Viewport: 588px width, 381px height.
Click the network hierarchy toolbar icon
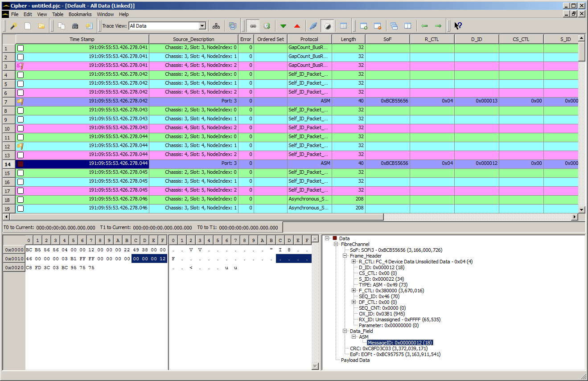216,26
